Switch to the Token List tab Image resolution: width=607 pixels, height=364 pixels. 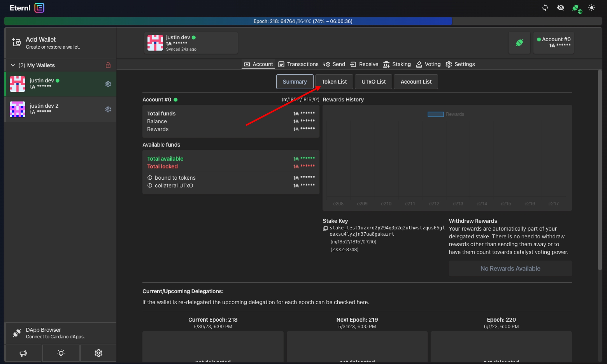pos(334,82)
